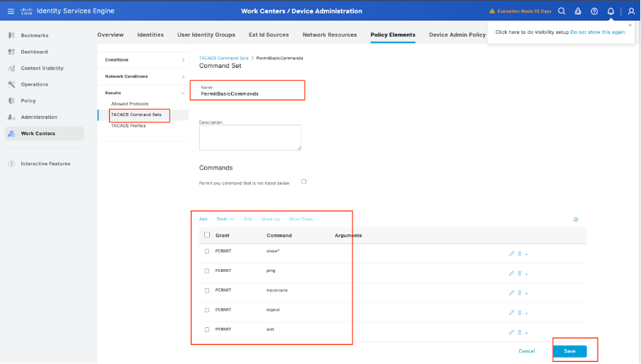Add a row after ping with plus

527,274
